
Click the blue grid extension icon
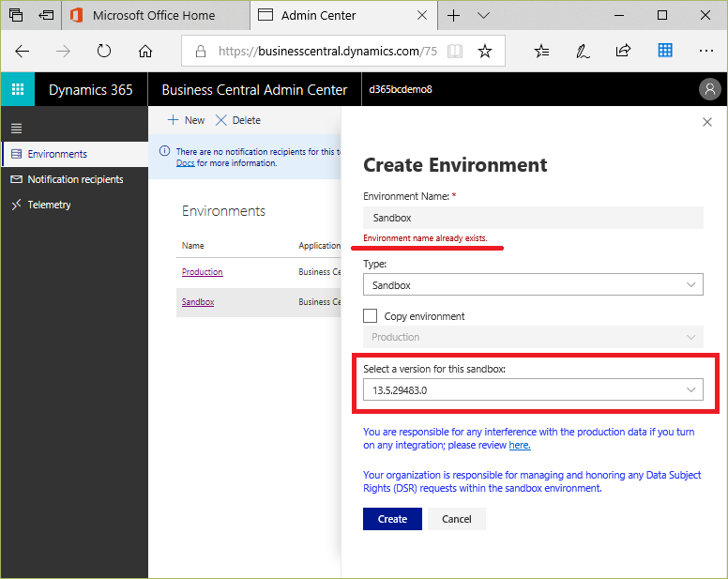point(665,50)
